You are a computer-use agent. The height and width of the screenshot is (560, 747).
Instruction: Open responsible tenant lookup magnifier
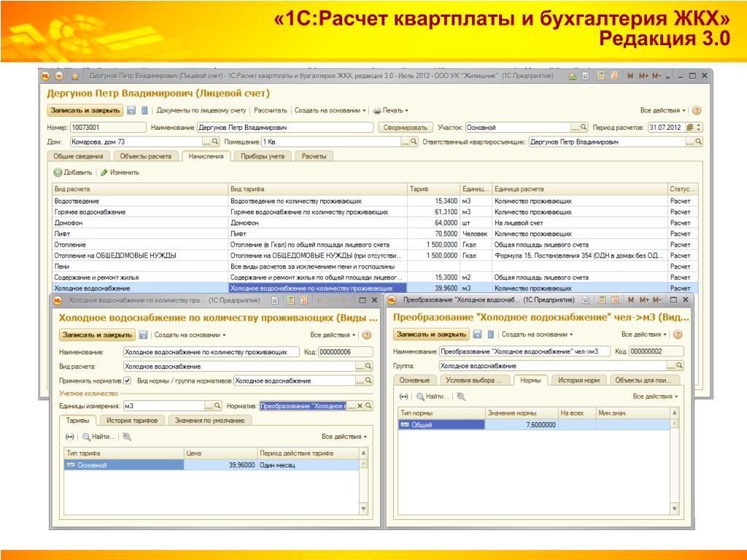coord(698,142)
